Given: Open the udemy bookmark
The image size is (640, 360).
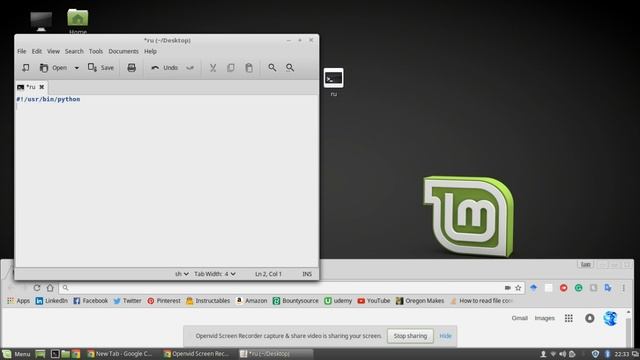Looking at the screenshot, I should pyautogui.click(x=338, y=301).
